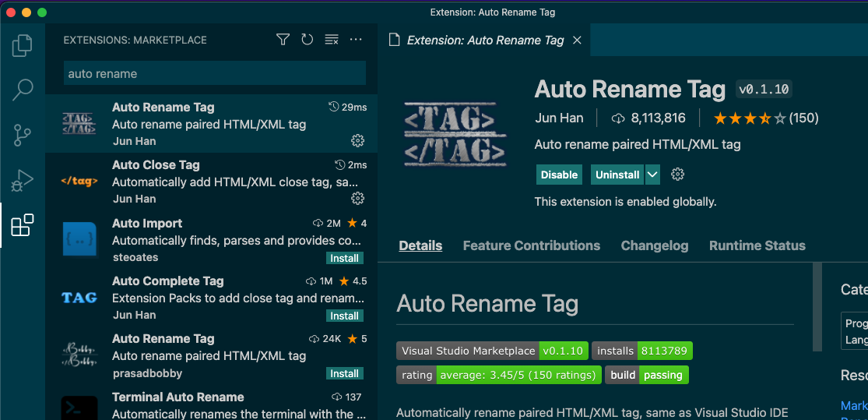Viewport: 868px width, 420px height.
Task: Click publisher name Jun Han in header
Action: (x=560, y=118)
